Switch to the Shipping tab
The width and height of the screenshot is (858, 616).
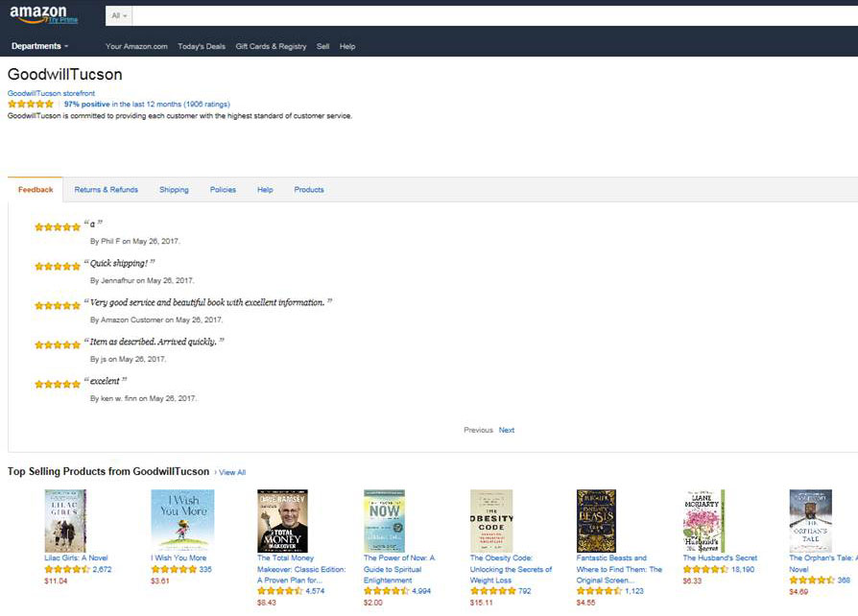[174, 190]
